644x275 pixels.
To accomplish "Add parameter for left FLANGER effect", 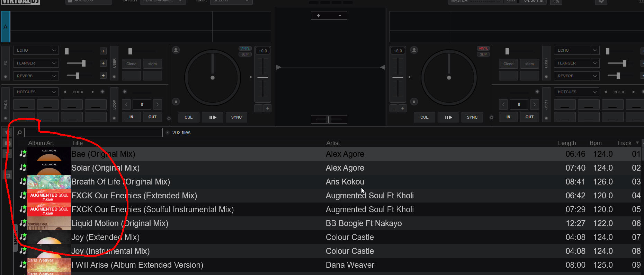I will click(103, 63).
